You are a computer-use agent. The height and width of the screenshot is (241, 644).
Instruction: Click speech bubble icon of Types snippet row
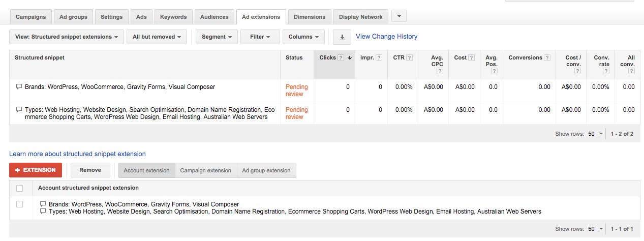[x=19, y=110]
